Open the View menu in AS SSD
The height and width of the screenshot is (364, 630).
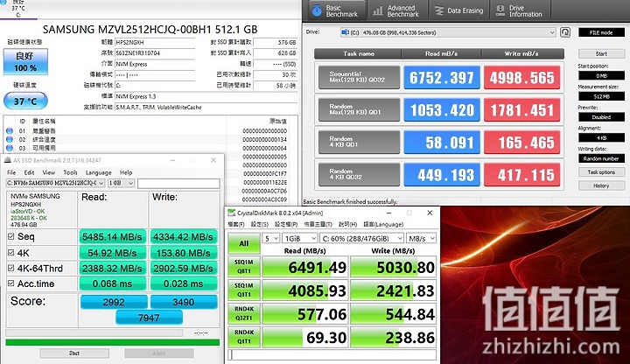coord(49,172)
